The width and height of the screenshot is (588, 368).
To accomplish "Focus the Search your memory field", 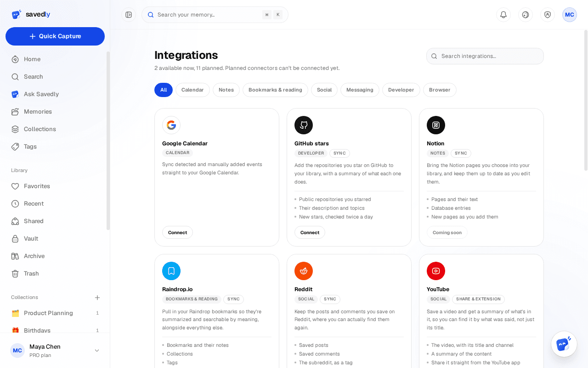I will click(x=215, y=15).
